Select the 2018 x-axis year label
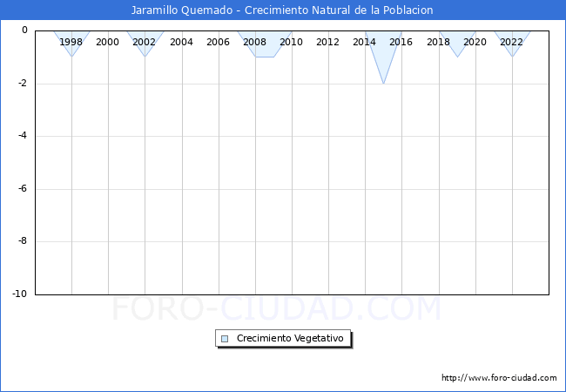Image resolution: width=566 pixels, height=392 pixels. click(x=438, y=42)
